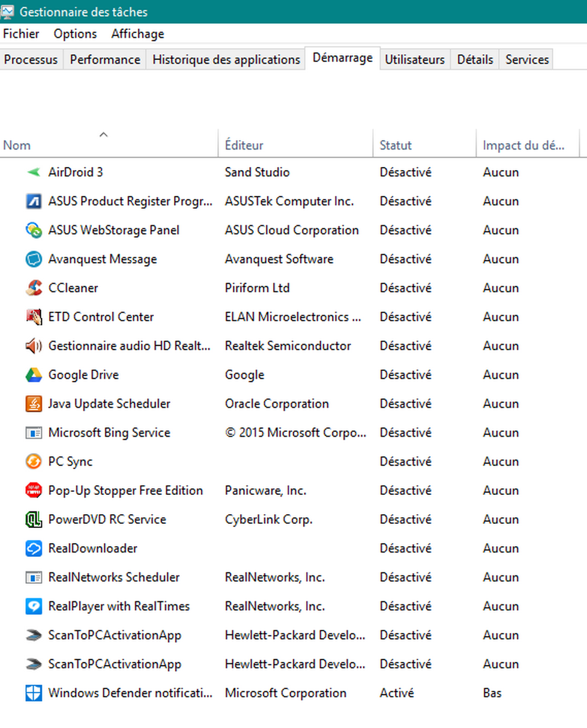Select the CCleaner entry name
Viewport: 587px width, 728px height.
point(73,288)
